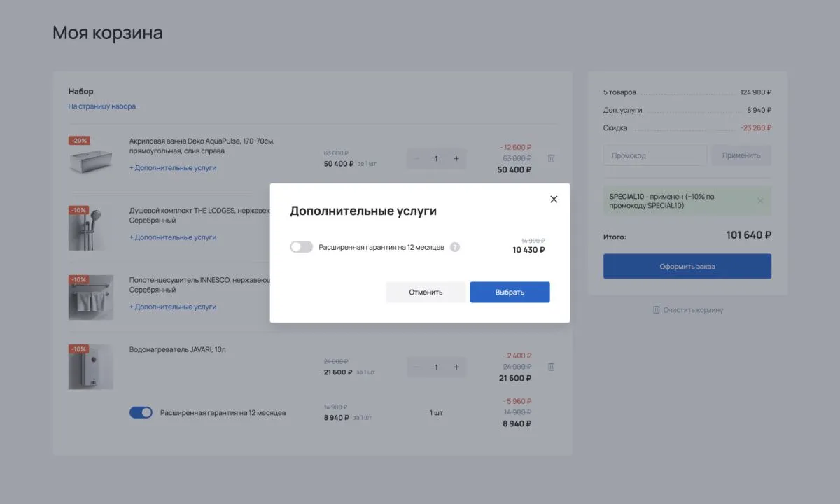Increase quantity of acrylic bathtub
The width and height of the screenshot is (840, 504).
coord(456,159)
